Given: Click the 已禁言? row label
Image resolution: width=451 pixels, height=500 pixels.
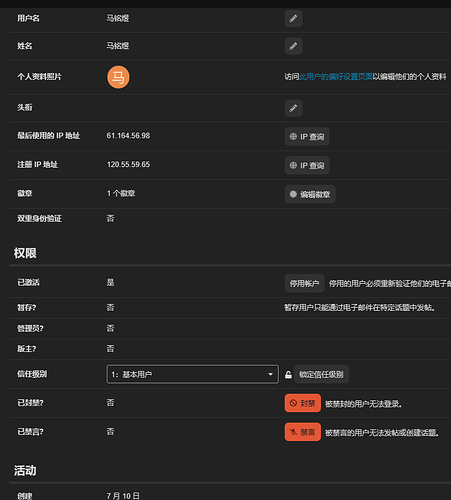Looking at the screenshot, I should click(x=30, y=432).
